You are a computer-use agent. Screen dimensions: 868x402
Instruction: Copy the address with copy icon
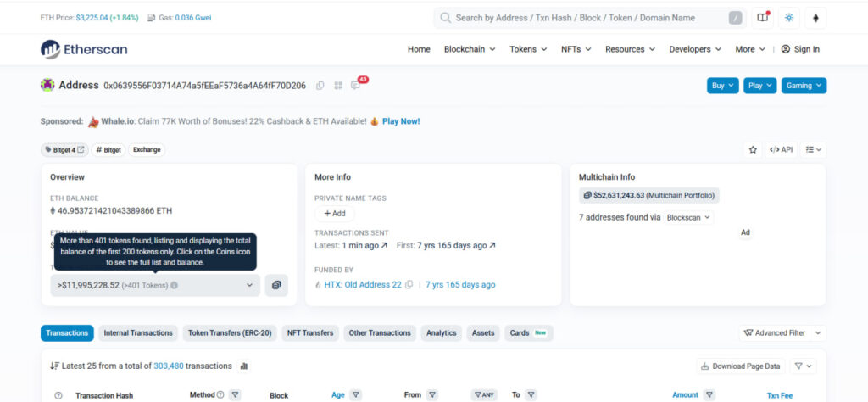(x=320, y=86)
